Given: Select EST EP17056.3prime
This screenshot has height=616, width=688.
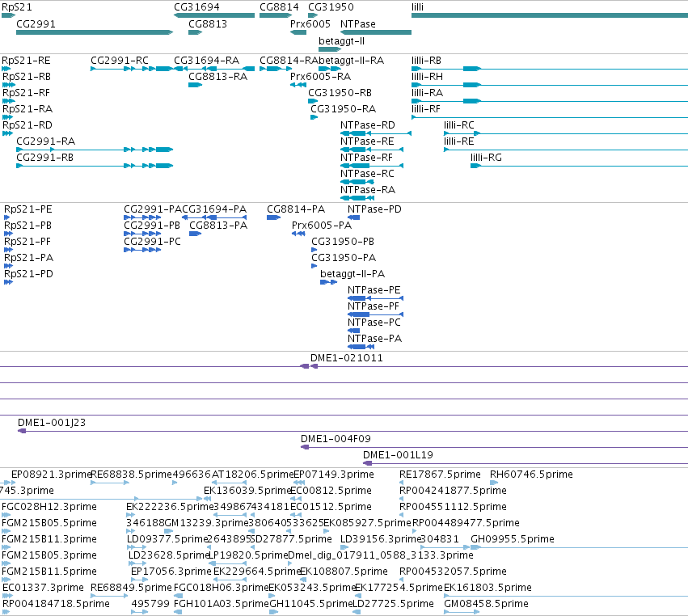Looking at the screenshot, I should click(171, 572).
